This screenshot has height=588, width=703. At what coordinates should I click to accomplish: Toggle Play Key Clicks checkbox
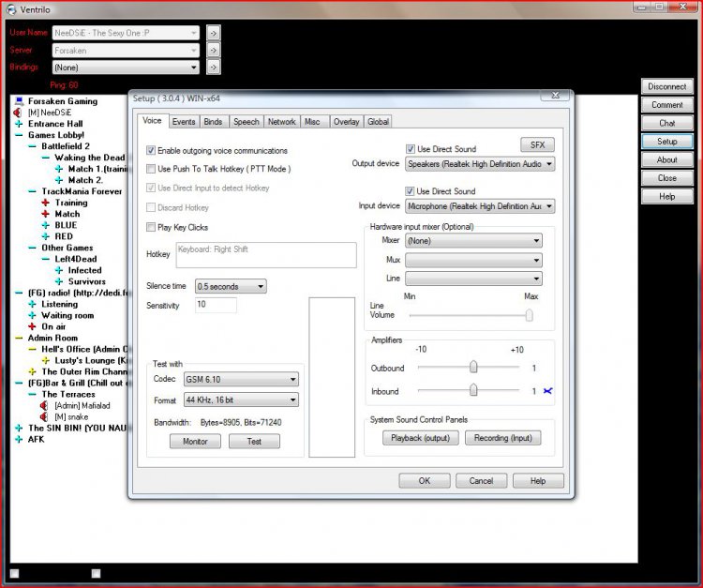point(151,227)
